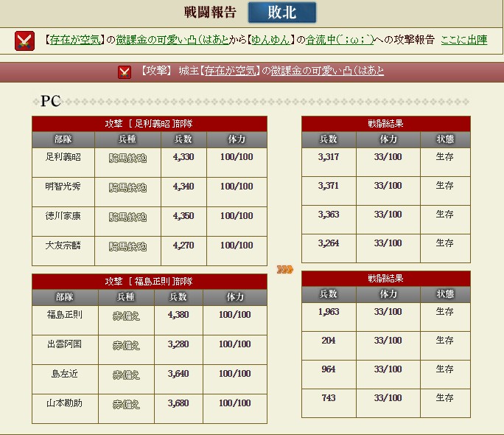Click the crossed swords icon in report summary
504x435 pixels.
pos(24,41)
